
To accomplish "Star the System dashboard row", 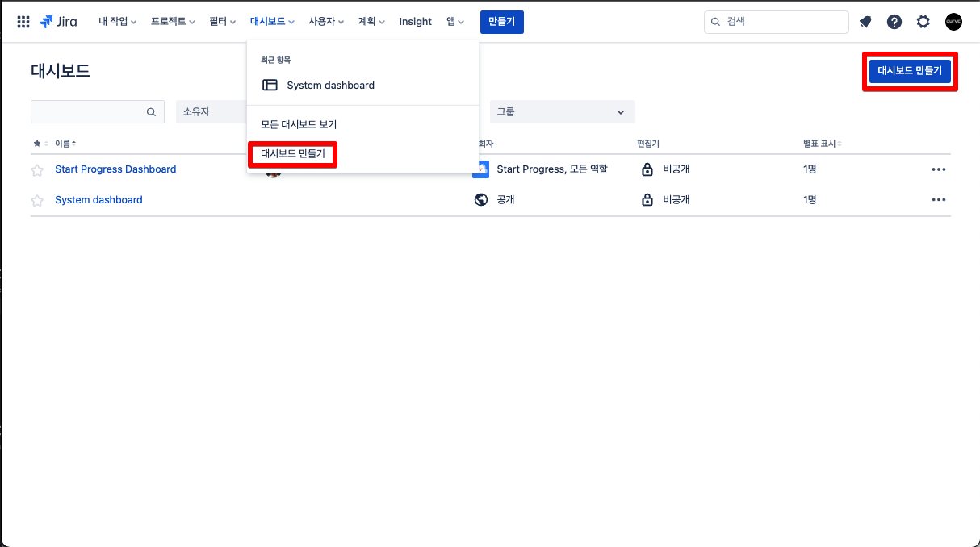I will tap(37, 201).
